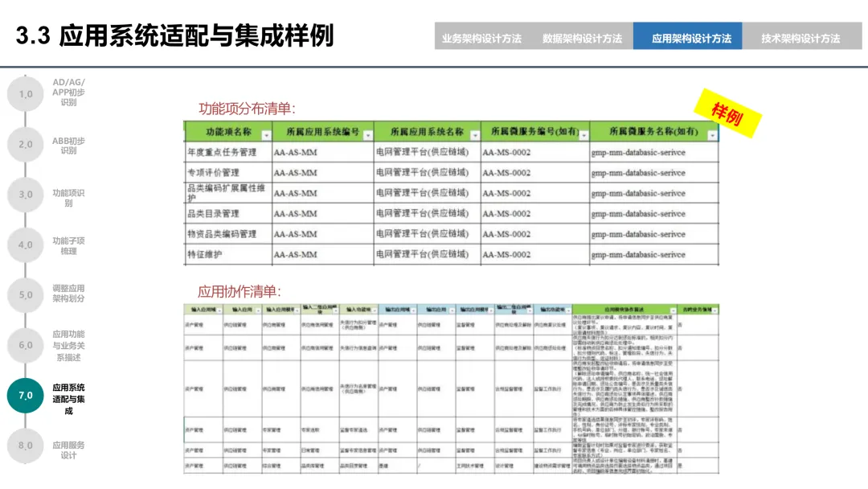Click AA-AS-MM in the 年度重点任务管理 row
The height and width of the screenshot is (489, 868).
[296, 152]
